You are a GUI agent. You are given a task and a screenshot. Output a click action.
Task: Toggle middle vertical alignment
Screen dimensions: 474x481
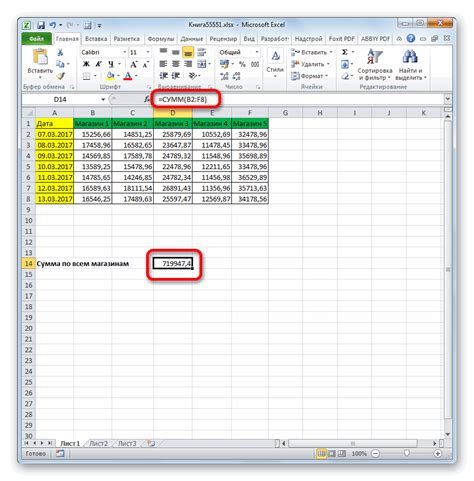click(176, 52)
